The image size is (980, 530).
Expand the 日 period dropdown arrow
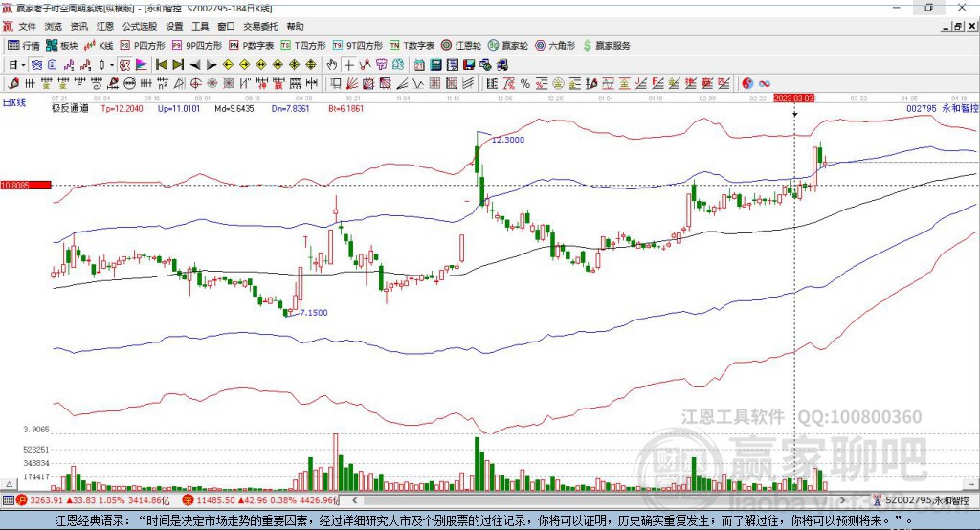click(x=23, y=65)
